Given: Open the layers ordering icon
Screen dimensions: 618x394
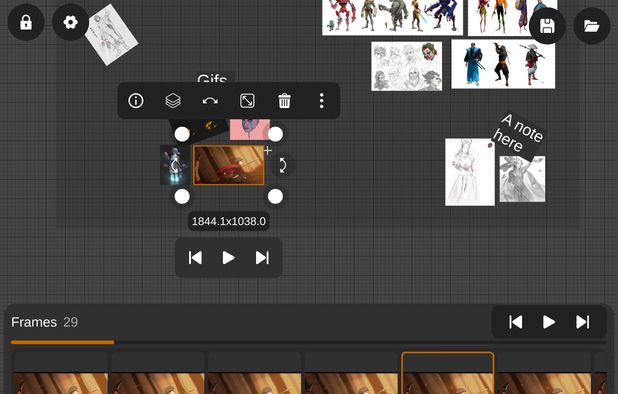Looking at the screenshot, I should pos(173,101).
